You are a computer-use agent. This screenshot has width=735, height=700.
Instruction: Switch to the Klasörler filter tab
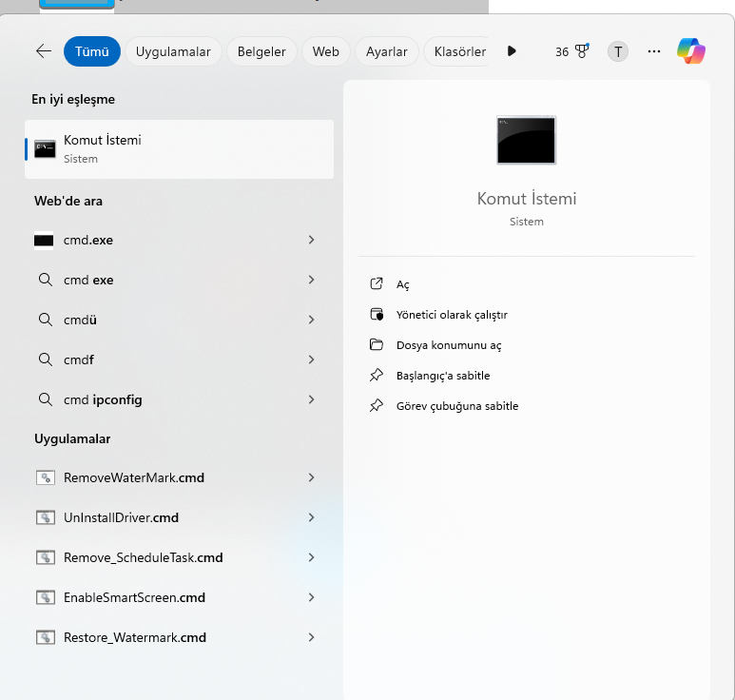pos(457,51)
